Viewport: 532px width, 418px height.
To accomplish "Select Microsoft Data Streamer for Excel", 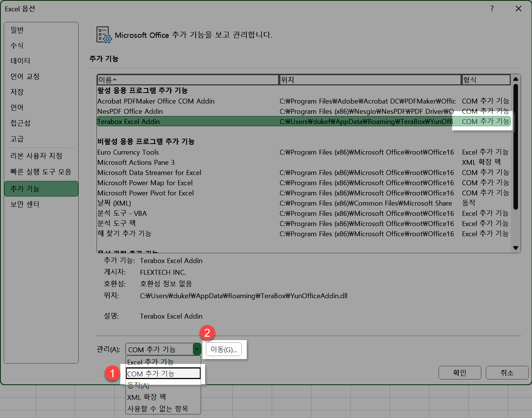I will tap(303, 172).
